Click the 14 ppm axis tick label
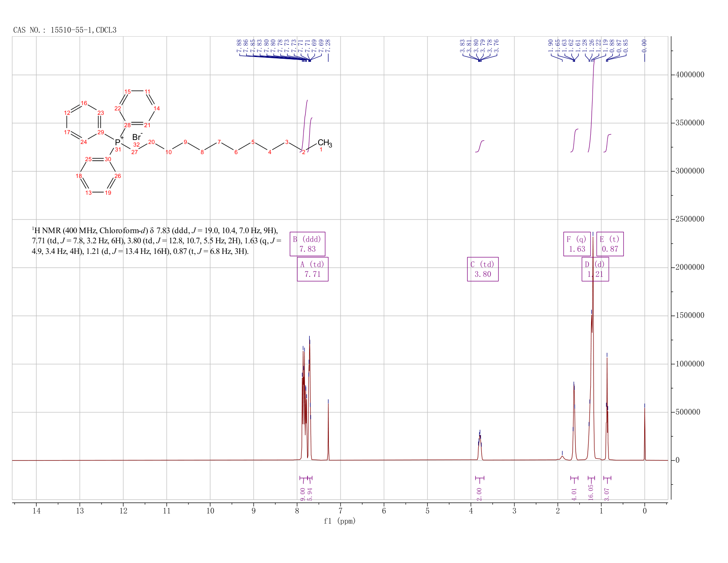728x563 pixels. pos(36,511)
